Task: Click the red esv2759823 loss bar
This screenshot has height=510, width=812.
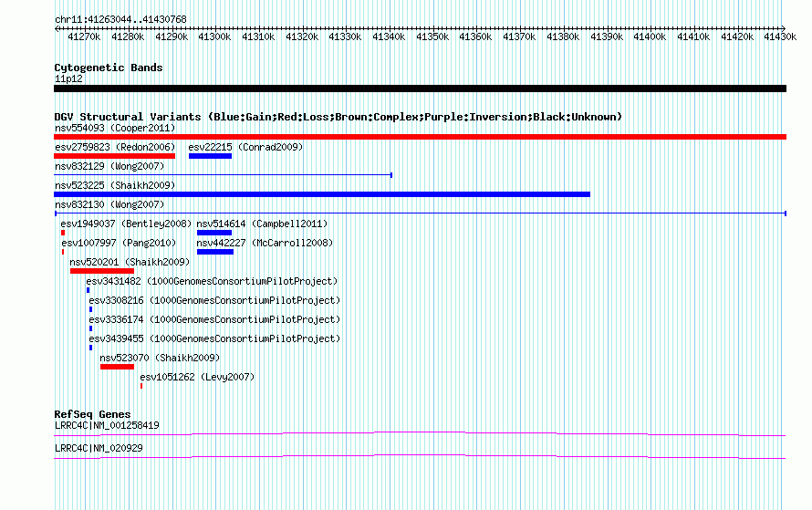Action: pyautogui.click(x=114, y=156)
